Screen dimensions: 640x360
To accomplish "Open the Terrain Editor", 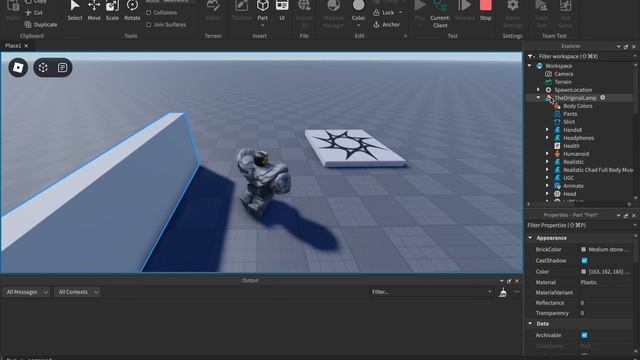I will 213,10.
